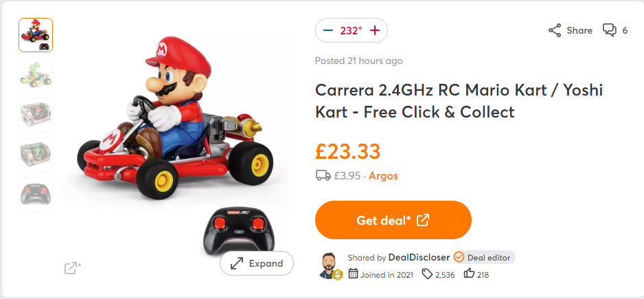Select the Mario kart thumbnail
The image size is (644, 299).
pos(36,35)
